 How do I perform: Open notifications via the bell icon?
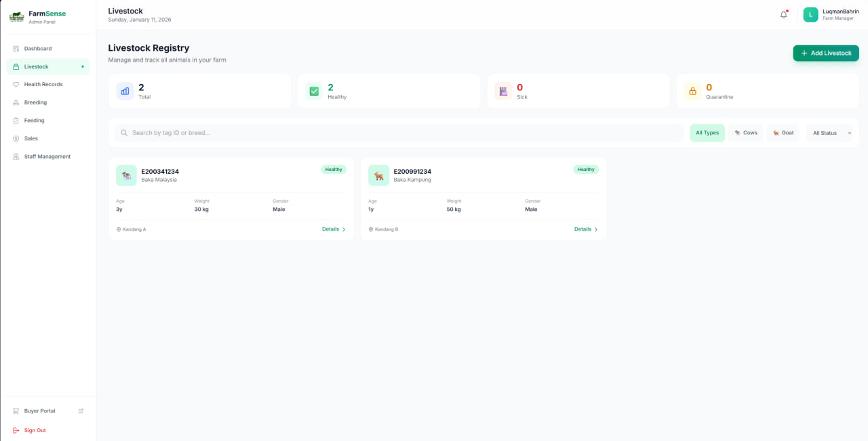(x=783, y=14)
